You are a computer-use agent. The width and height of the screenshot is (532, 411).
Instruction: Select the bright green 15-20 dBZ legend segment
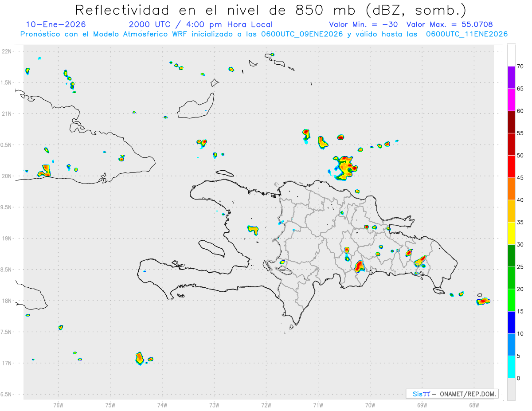pos(512,300)
